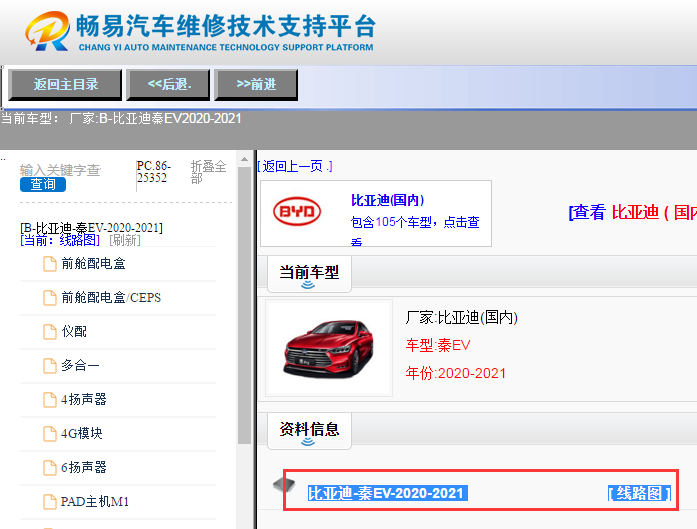
Task: Click the B-比亚迪-秦EV-2020-2021 tree heading
Action: (92, 228)
